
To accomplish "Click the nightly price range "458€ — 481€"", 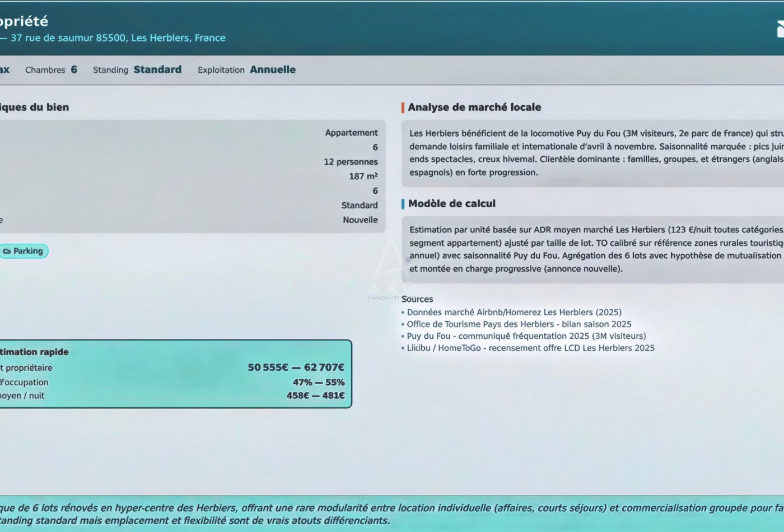I will coord(316,395).
